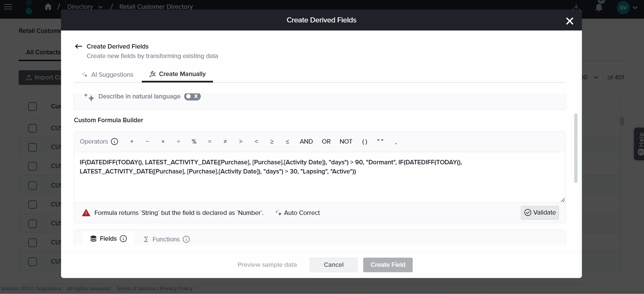Insert double quotes into the formula
The width and height of the screenshot is (644, 294).
click(x=380, y=142)
